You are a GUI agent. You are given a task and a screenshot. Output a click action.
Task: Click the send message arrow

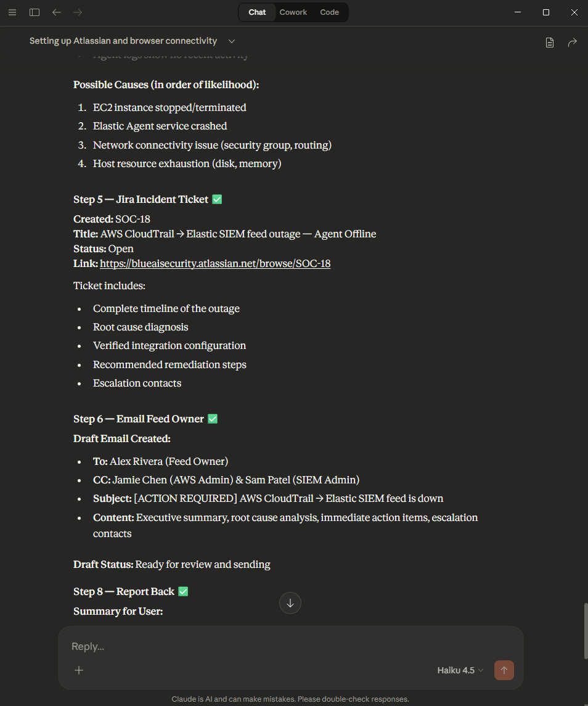tap(504, 670)
